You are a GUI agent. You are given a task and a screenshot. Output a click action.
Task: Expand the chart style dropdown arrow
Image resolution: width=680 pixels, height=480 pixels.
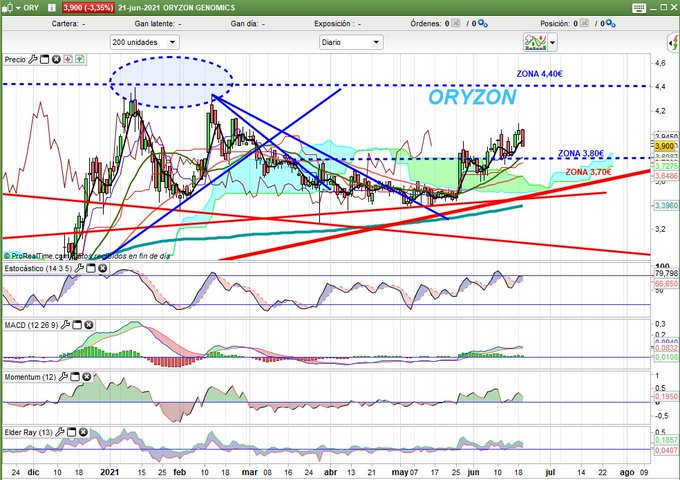point(552,42)
